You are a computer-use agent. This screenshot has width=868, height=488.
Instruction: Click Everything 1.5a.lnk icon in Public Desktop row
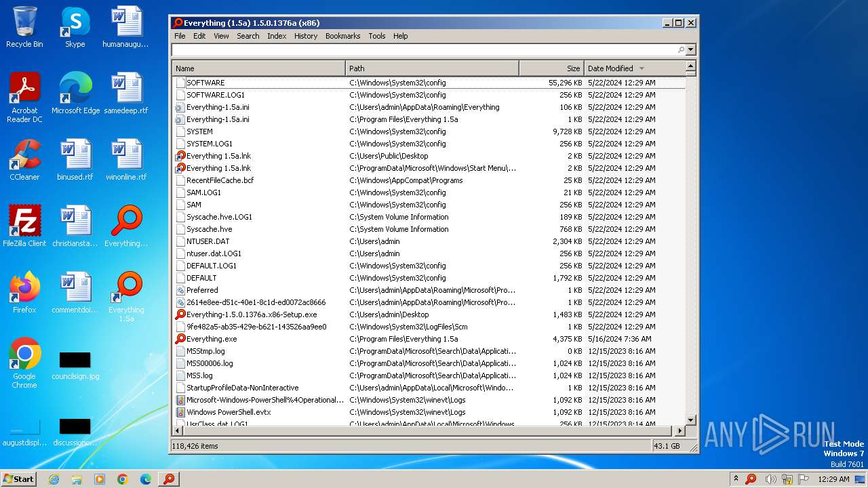tap(180, 156)
